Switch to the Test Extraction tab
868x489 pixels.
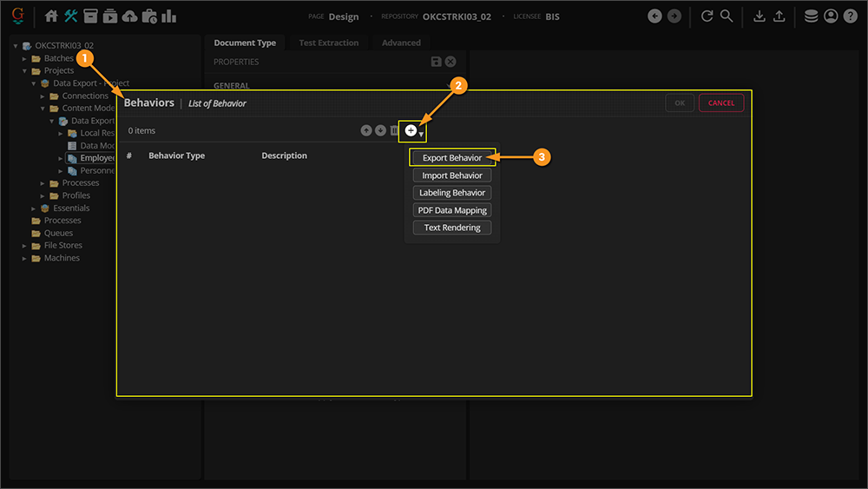coord(328,43)
